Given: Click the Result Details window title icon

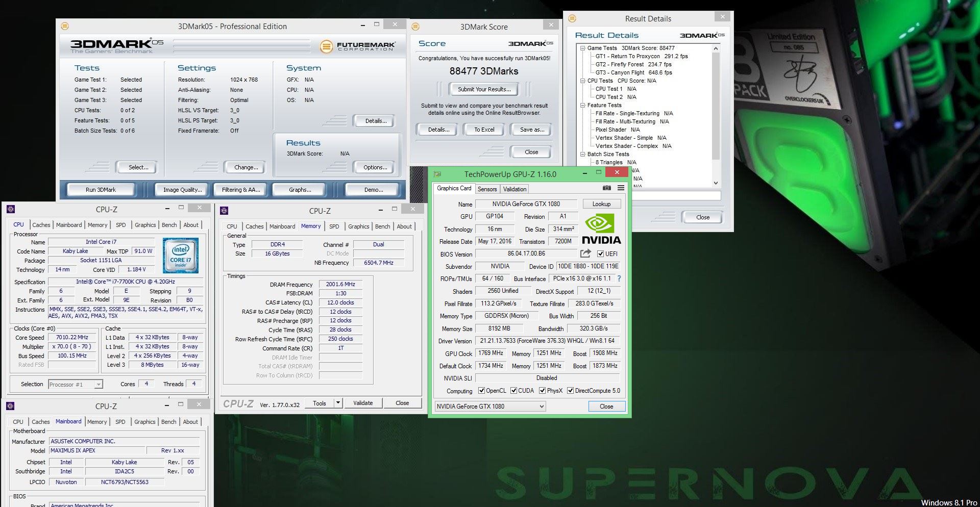Looking at the screenshot, I should coord(572,18).
